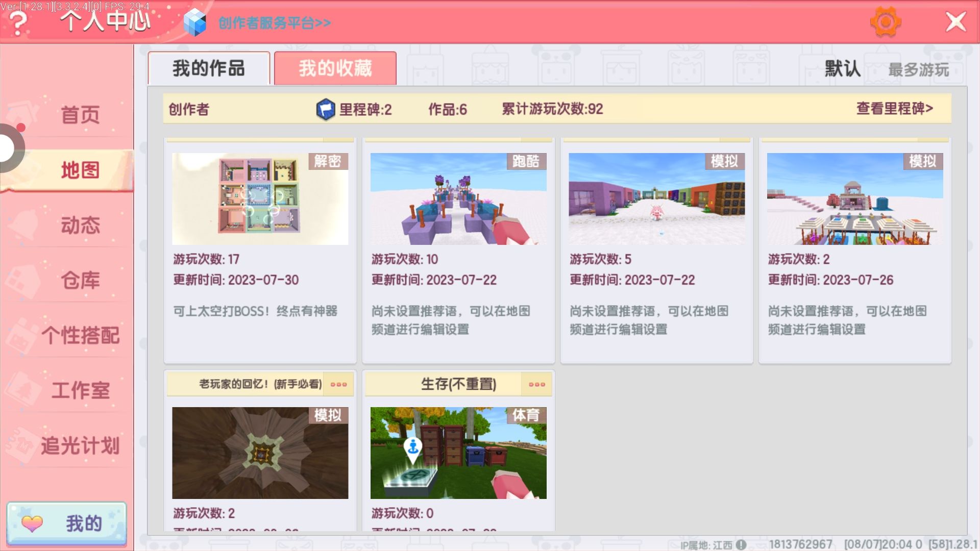The height and width of the screenshot is (551, 980).
Task: Open the 跑酷 parkour map thumbnail
Action: point(458,199)
